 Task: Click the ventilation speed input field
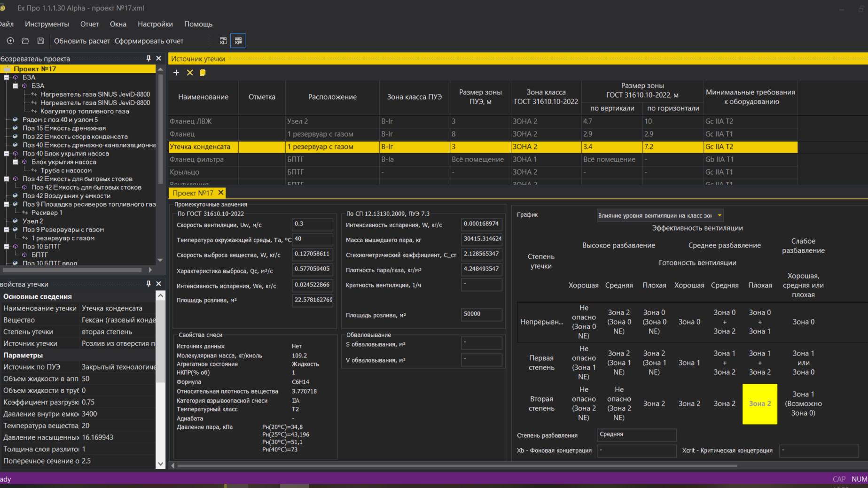[312, 224]
